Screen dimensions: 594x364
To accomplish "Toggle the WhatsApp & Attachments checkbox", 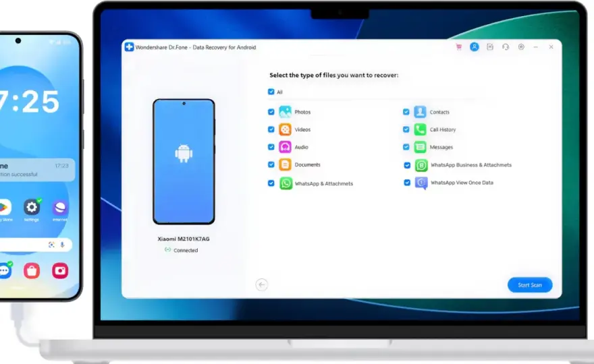I will coord(271,183).
